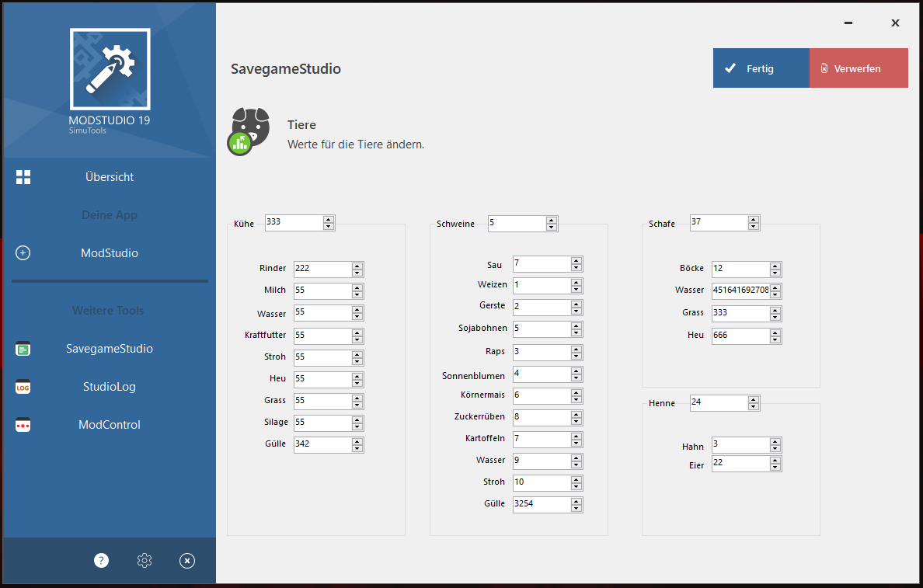Click the ModControl sidebar icon
923x588 pixels.
23,425
